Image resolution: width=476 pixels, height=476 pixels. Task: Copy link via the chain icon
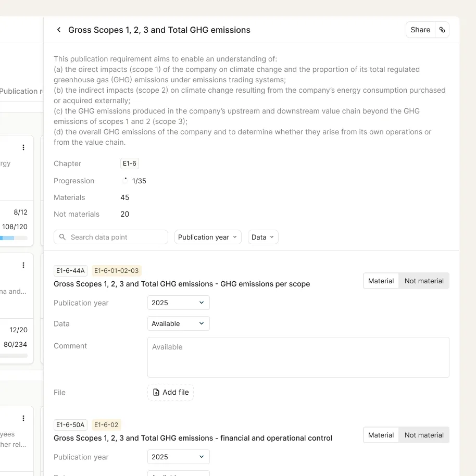[442, 30]
